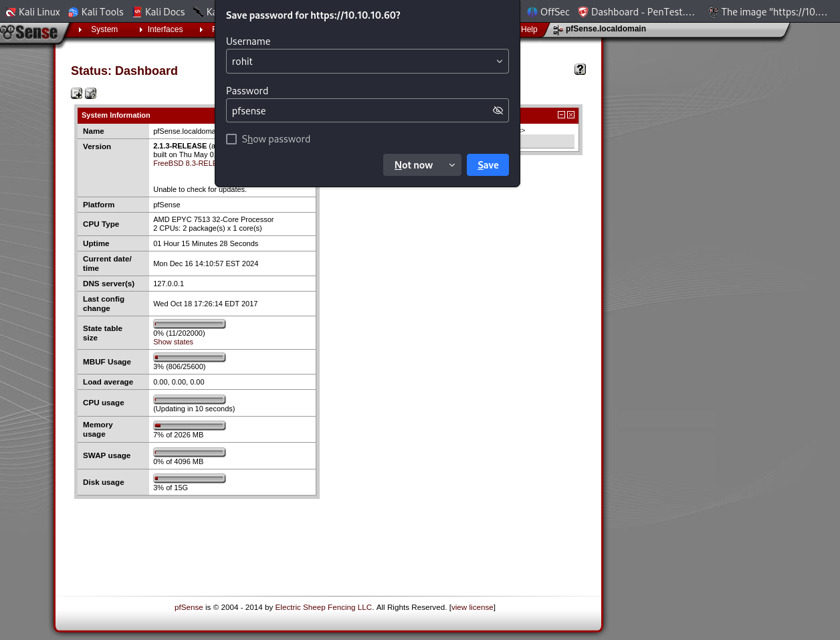This screenshot has width=840, height=640.
Task: Click the '(Updating in 10 seconds)' text
Action: pos(194,409)
